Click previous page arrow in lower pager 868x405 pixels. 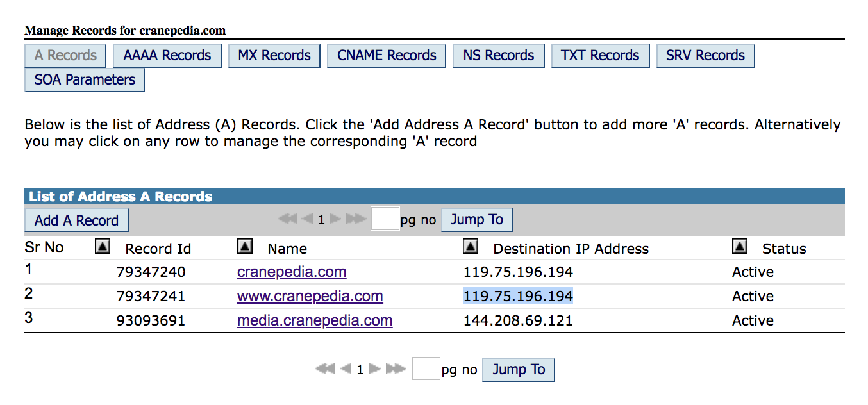pos(346,369)
